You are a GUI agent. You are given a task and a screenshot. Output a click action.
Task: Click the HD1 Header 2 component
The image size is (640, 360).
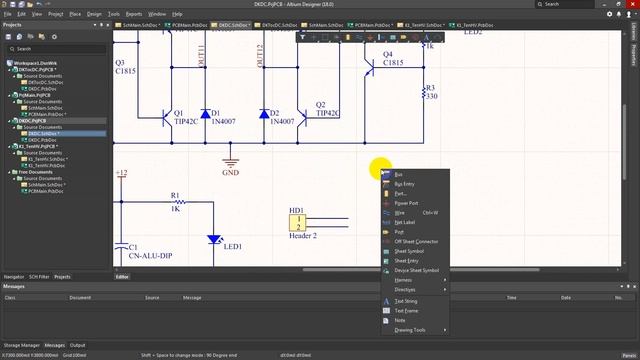click(298, 223)
